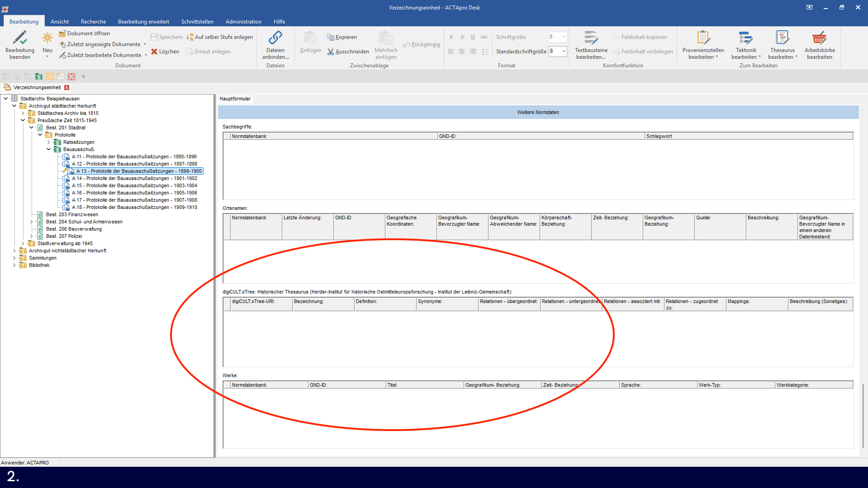
Task: Click the Weitere Normdaten header bar
Action: tap(538, 112)
